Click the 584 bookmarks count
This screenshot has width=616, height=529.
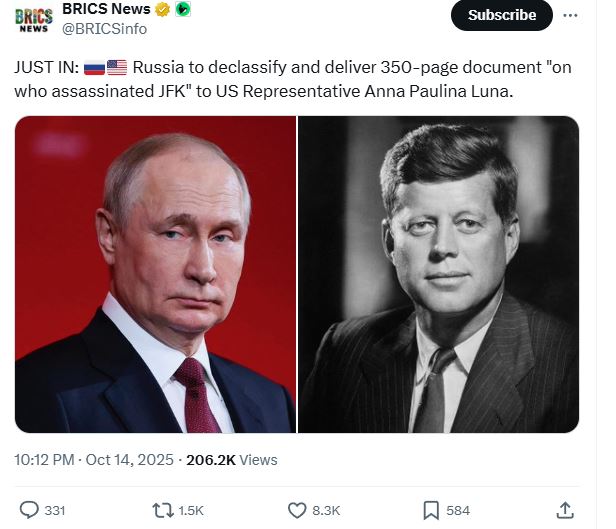pyautogui.click(x=458, y=510)
